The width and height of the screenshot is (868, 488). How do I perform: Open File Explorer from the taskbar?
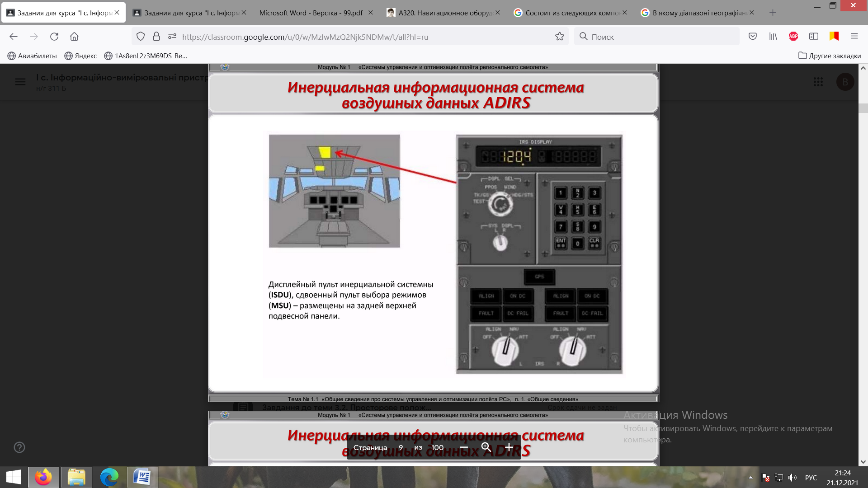point(76,477)
